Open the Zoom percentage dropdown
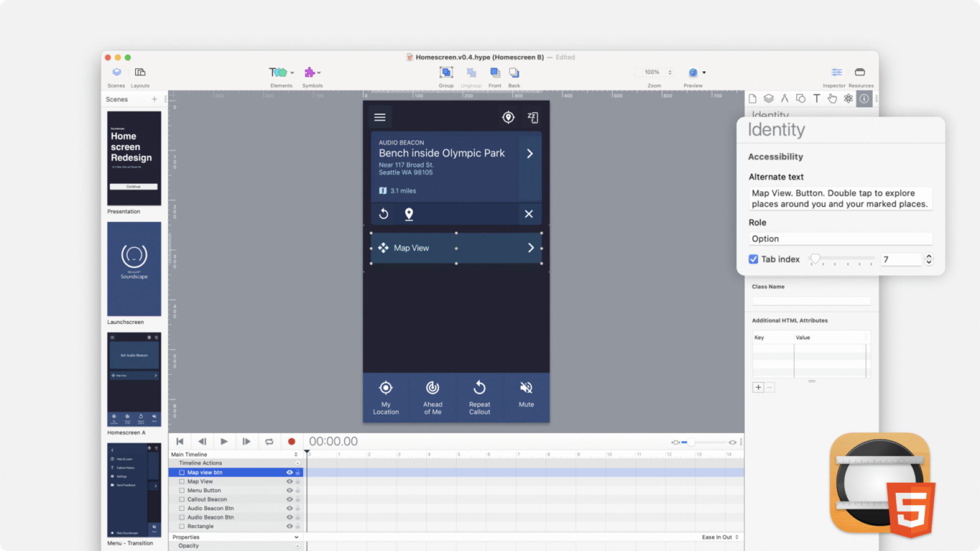Screen dimensions: 980x551 655,72
